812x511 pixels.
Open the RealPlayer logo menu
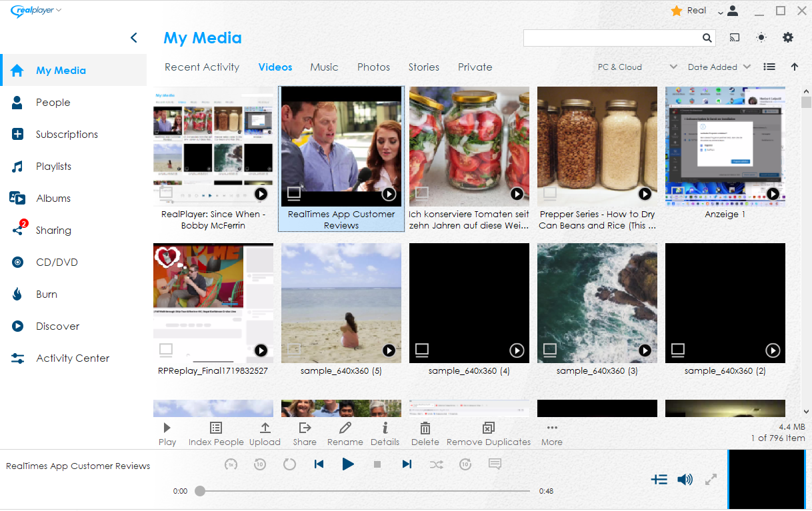(36, 10)
